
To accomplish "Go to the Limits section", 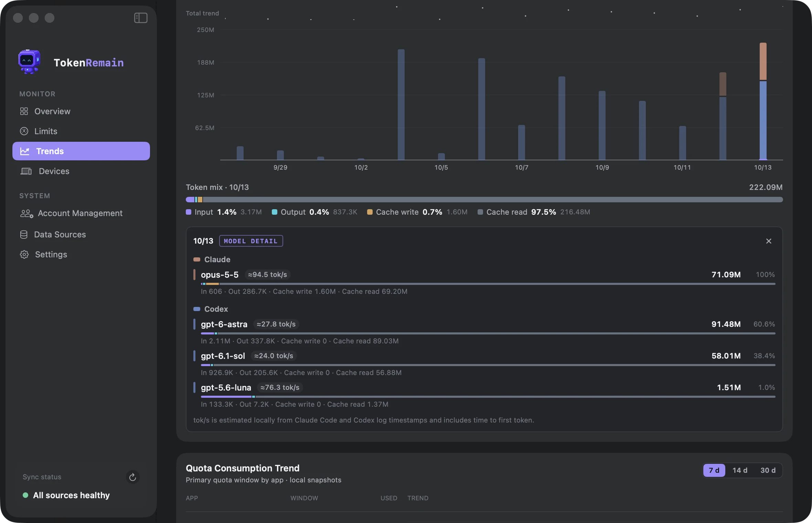I will pyautogui.click(x=81, y=131).
